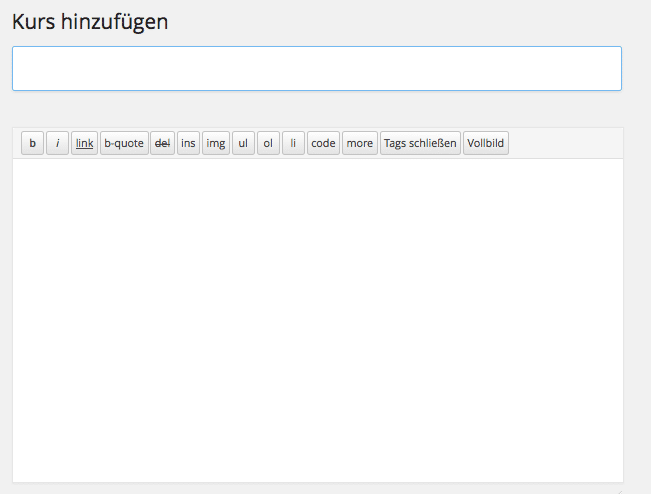This screenshot has height=494, width=651.
Task: Apply italic with the 'i' button
Action: [57, 143]
